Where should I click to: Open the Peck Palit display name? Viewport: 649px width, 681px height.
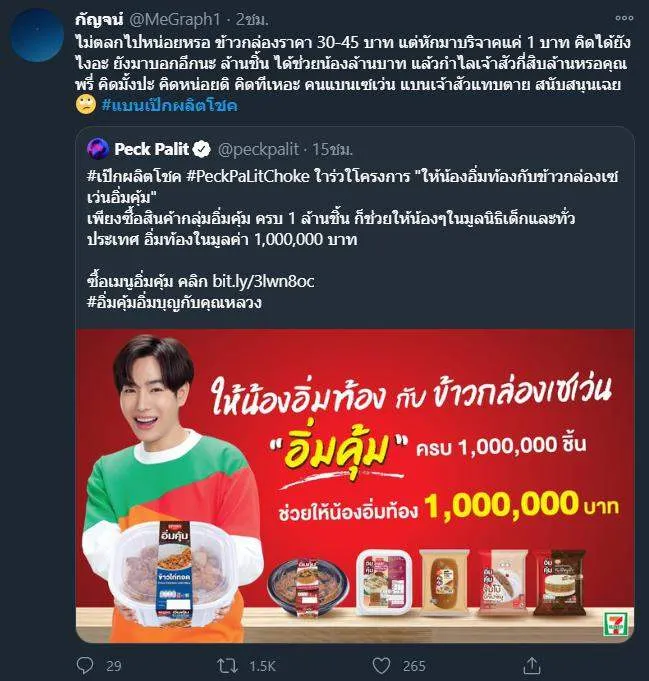tap(152, 149)
